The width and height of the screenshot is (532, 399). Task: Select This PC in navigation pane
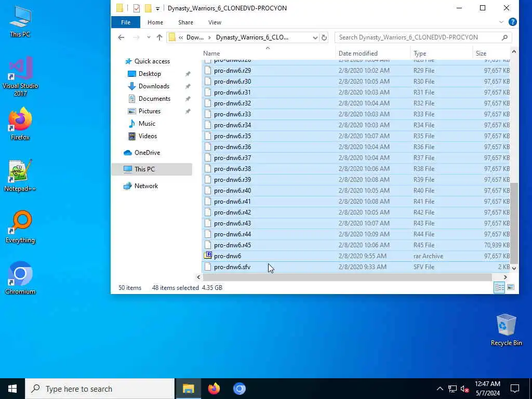152,169
